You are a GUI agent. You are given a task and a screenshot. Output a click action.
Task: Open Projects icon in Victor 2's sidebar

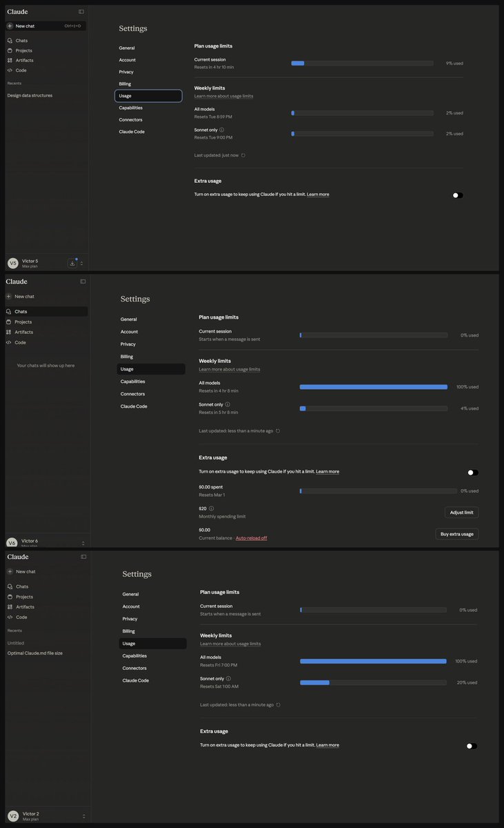(10, 597)
